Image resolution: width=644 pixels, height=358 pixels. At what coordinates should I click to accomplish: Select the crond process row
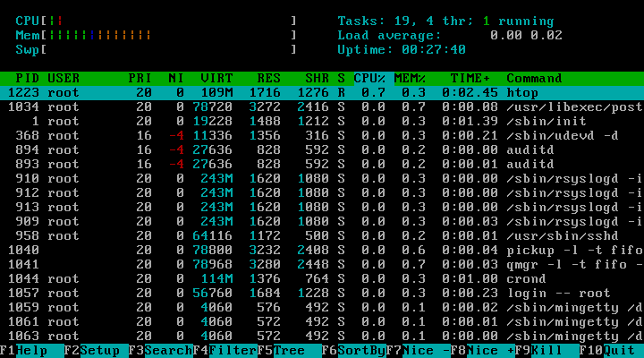[x=322, y=278]
